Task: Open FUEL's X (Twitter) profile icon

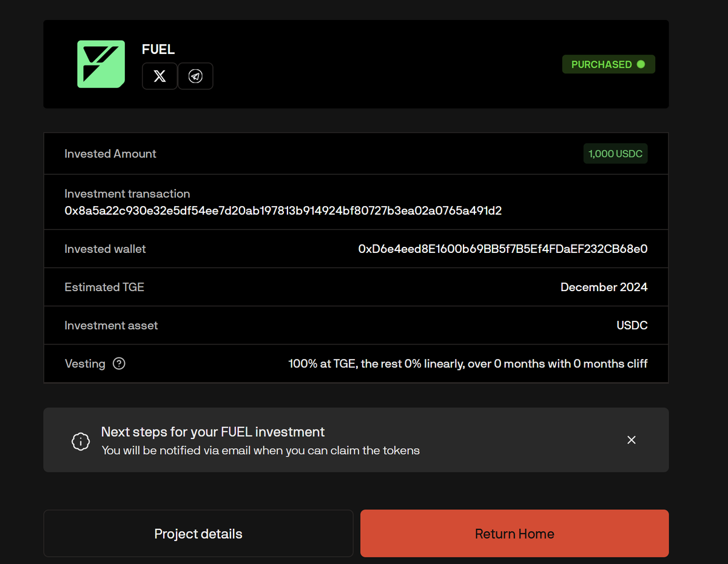Action: pos(160,76)
